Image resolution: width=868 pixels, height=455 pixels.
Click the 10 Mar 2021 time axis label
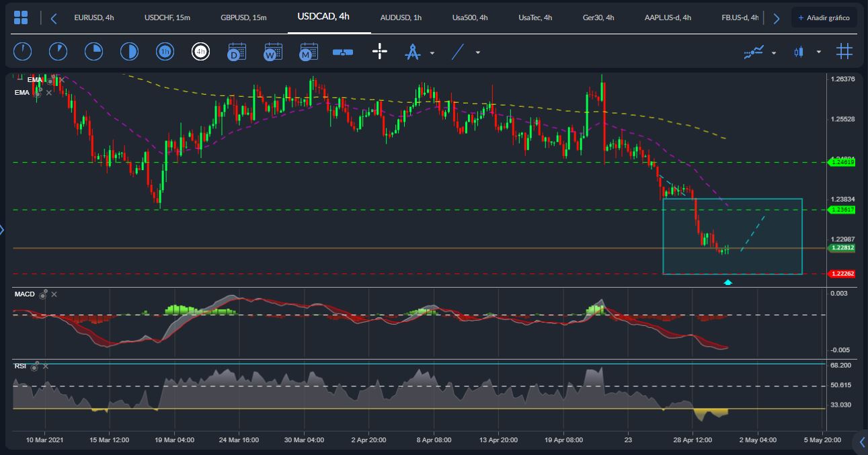(x=45, y=440)
